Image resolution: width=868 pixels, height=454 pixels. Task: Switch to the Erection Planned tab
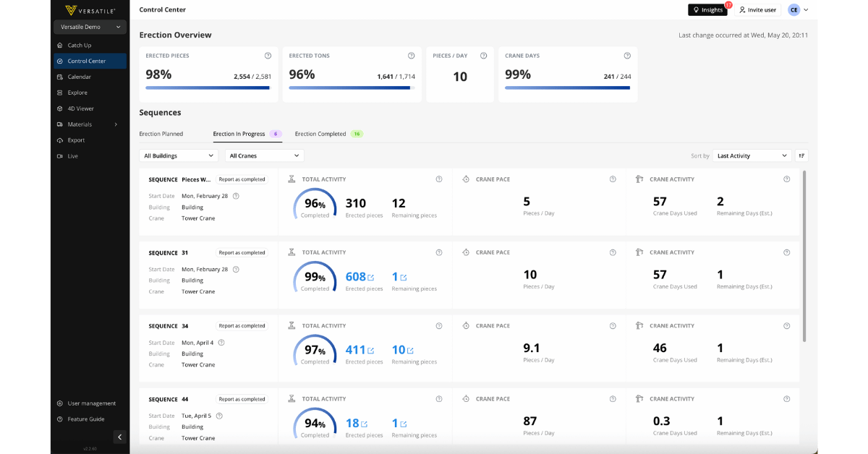(x=161, y=134)
